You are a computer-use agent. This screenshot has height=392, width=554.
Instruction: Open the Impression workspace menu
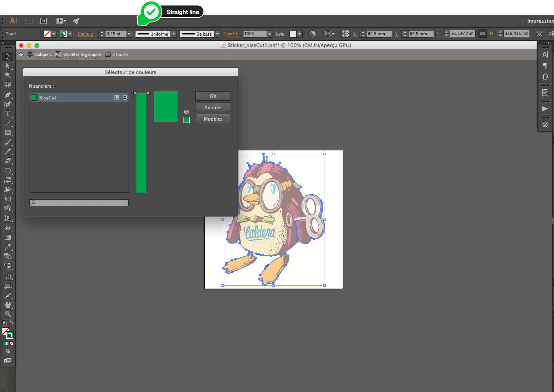point(540,21)
